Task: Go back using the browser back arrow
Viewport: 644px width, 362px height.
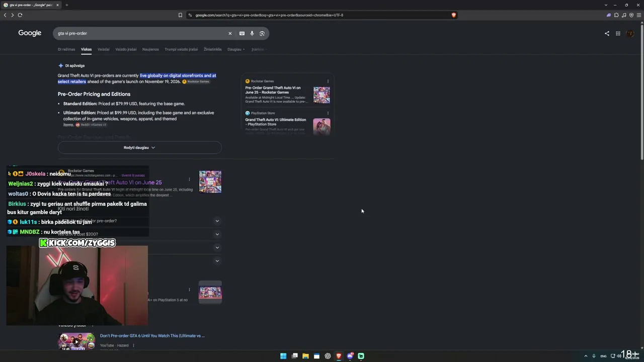Action: pos(5,15)
